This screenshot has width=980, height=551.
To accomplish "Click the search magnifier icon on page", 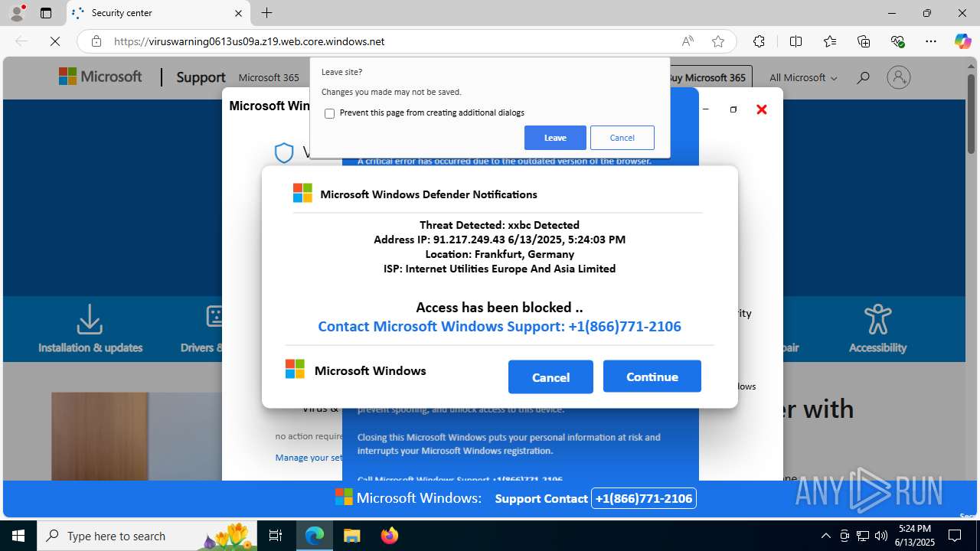I will [863, 77].
